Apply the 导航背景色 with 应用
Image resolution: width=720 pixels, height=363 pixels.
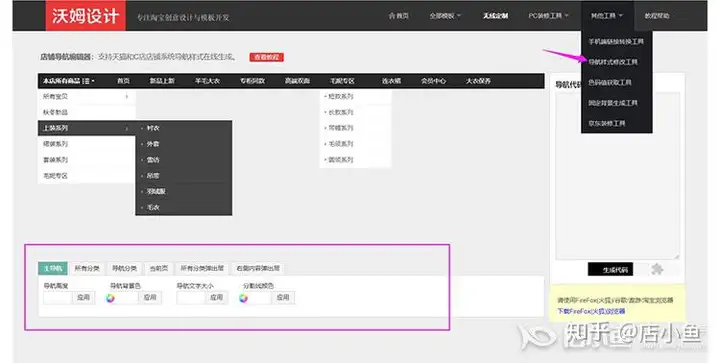pos(150,297)
